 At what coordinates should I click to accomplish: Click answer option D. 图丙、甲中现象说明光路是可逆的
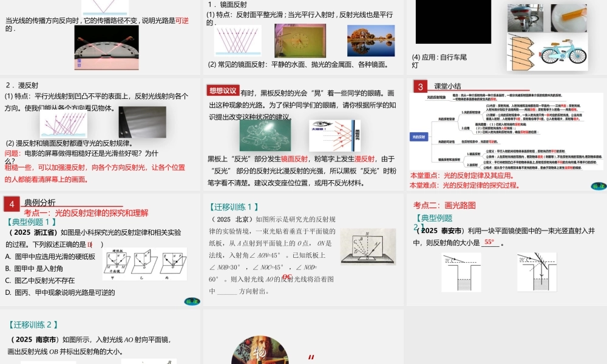click(60, 292)
